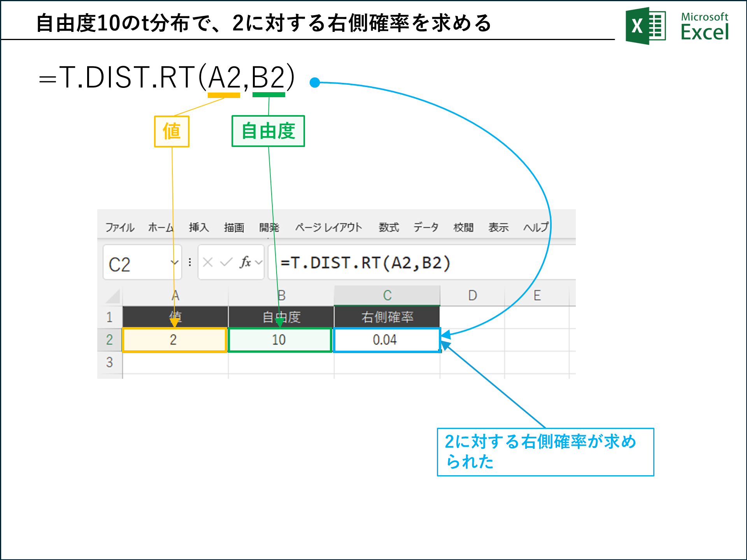Switch to the 数式 ribbon tab
The image size is (747, 560).
[x=388, y=227]
